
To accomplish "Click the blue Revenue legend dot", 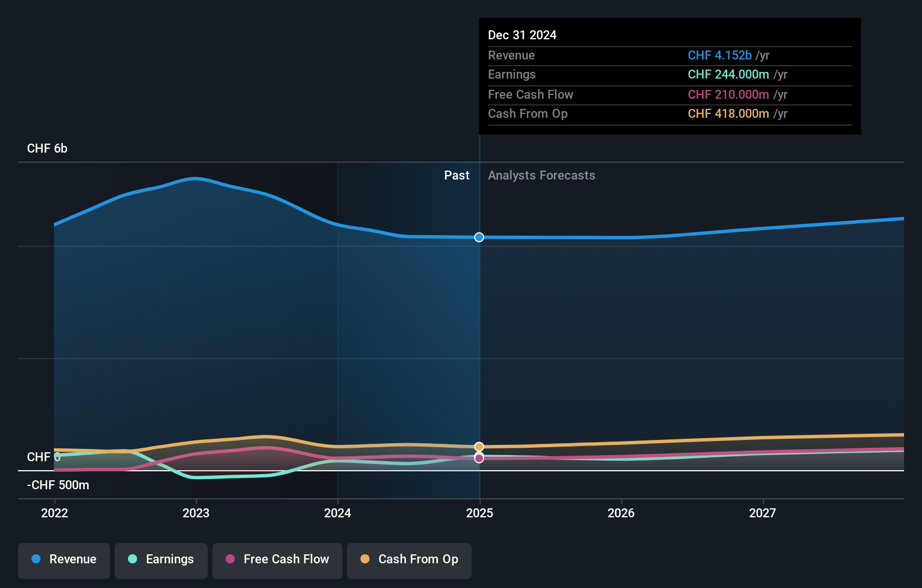I will (x=36, y=559).
